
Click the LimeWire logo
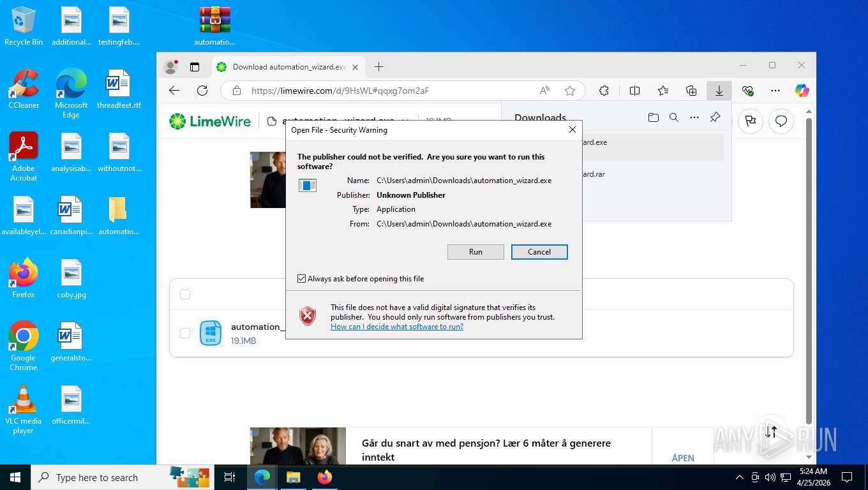click(x=210, y=121)
